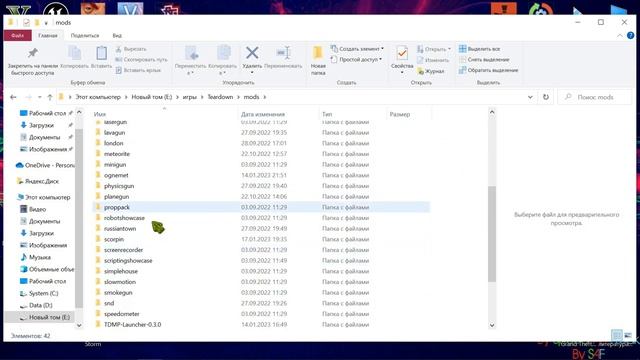Expand the chevron after Этот компьютер in path
The height and width of the screenshot is (360, 640).
(126, 97)
